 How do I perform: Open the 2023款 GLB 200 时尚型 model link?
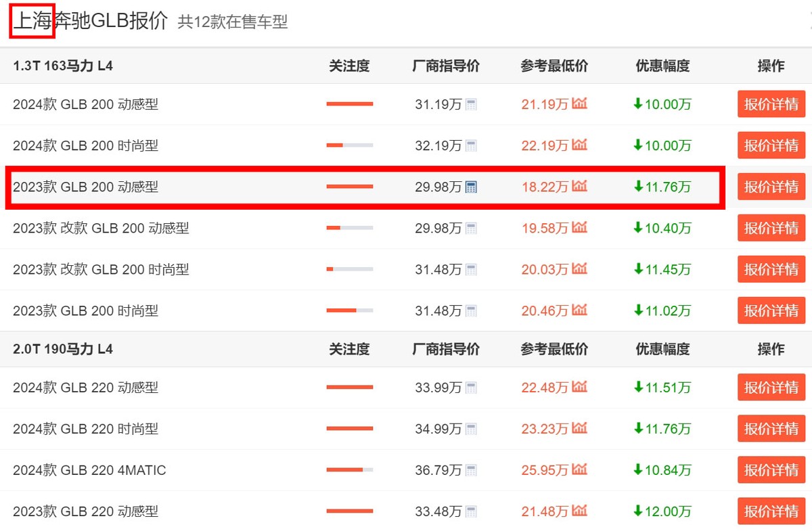(x=85, y=310)
